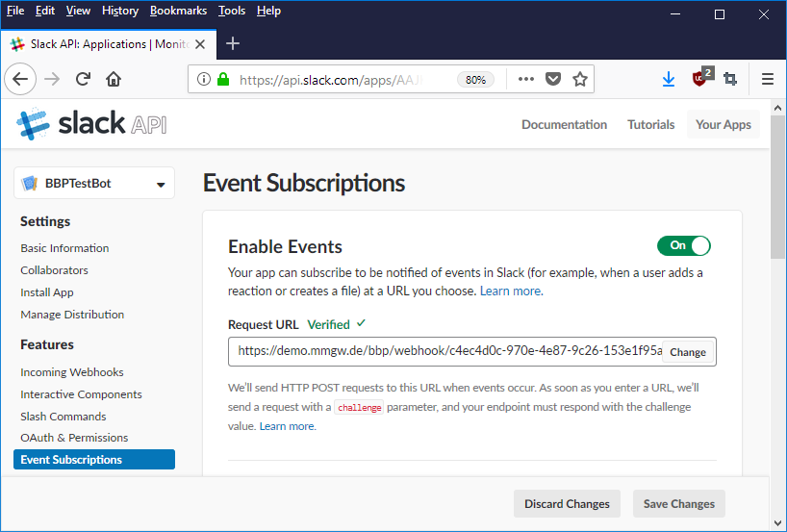Open the View menu
This screenshot has width=787, height=532.
tap(78, 11)
